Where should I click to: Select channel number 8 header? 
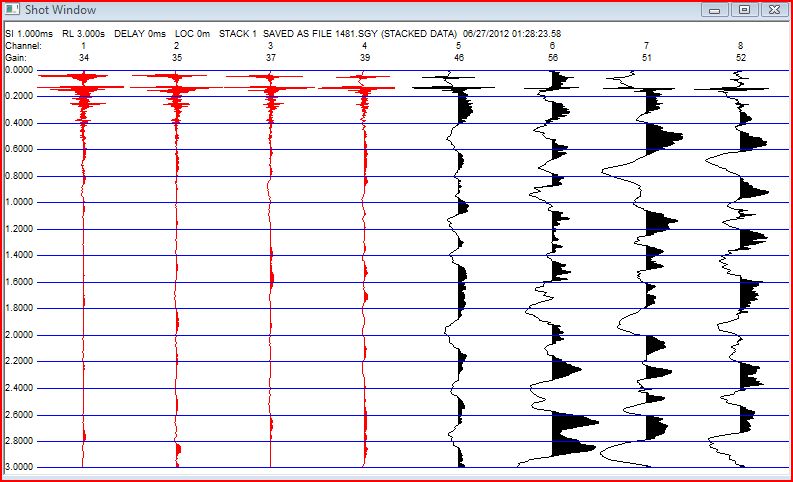tap(740, 46)
